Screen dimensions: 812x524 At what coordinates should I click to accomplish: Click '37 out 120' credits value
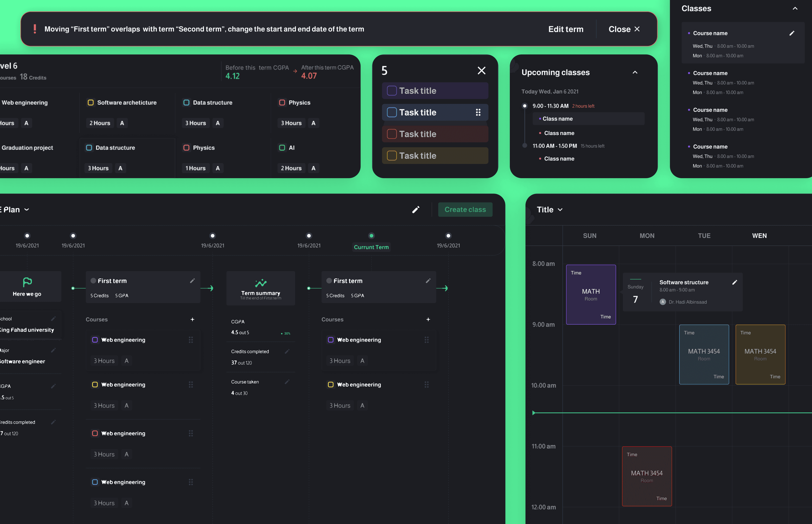[x=242, y=363]
